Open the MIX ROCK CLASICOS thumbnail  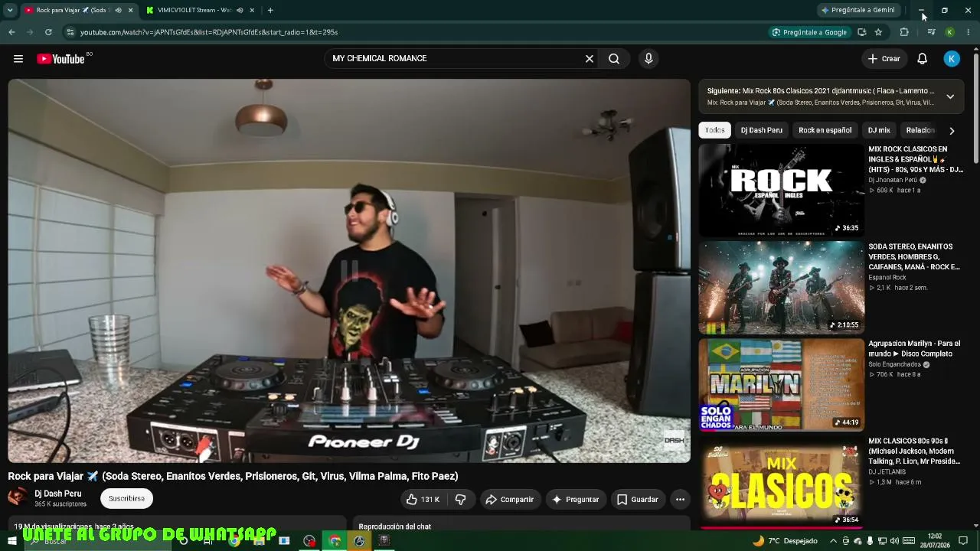click(x=781, y=191)
